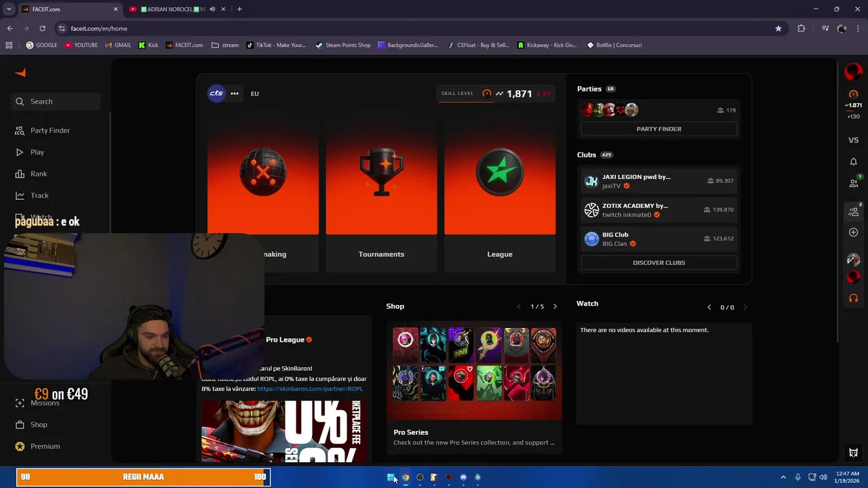Open ZOTIX ACADEMY club entry
Screen dimensions: 868x488
click(658, 210)
